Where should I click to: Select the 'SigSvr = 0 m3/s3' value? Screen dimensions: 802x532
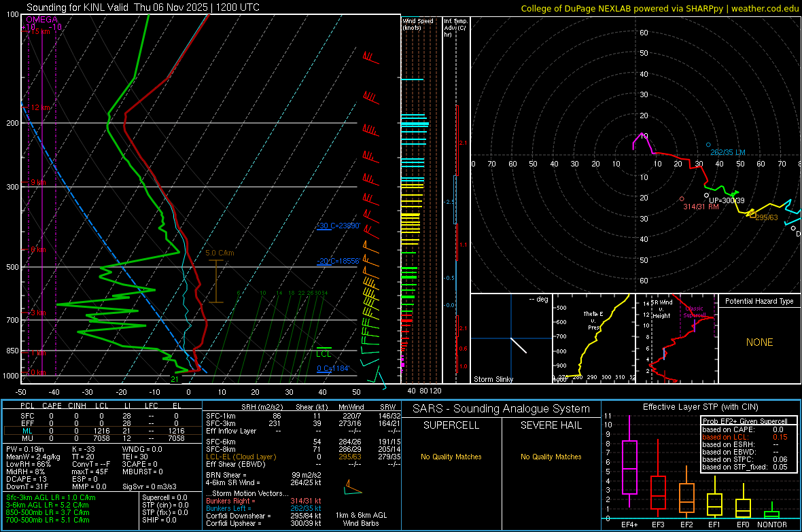click(x=150, y=487)
